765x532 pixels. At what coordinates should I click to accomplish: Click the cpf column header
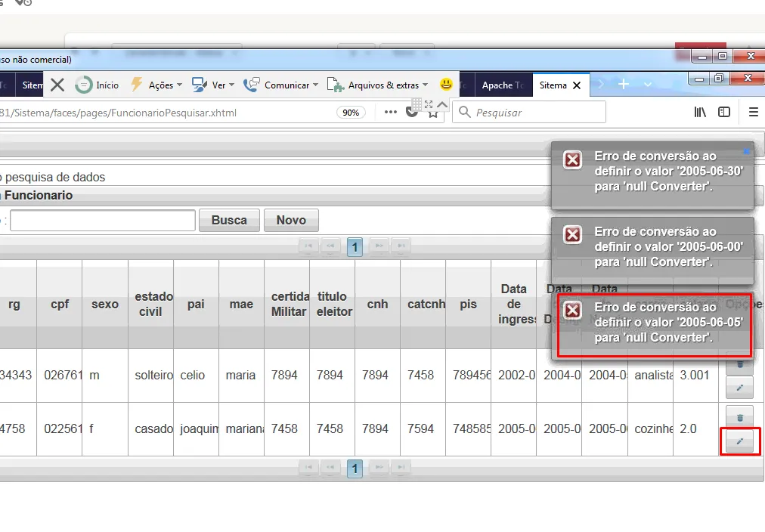[60, 305]
